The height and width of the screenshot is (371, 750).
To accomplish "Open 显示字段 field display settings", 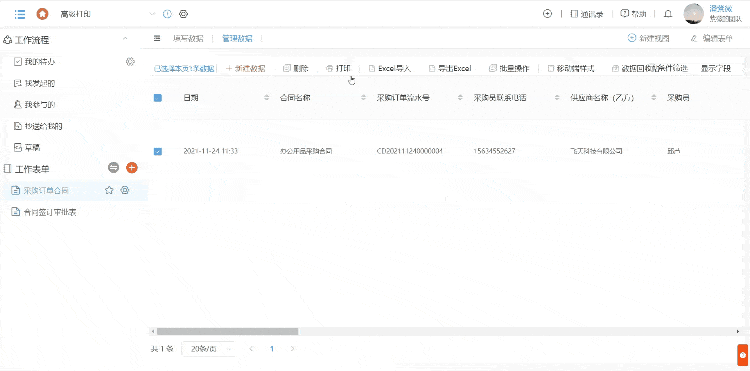I will pyautogui.click(x=716, y=68).
